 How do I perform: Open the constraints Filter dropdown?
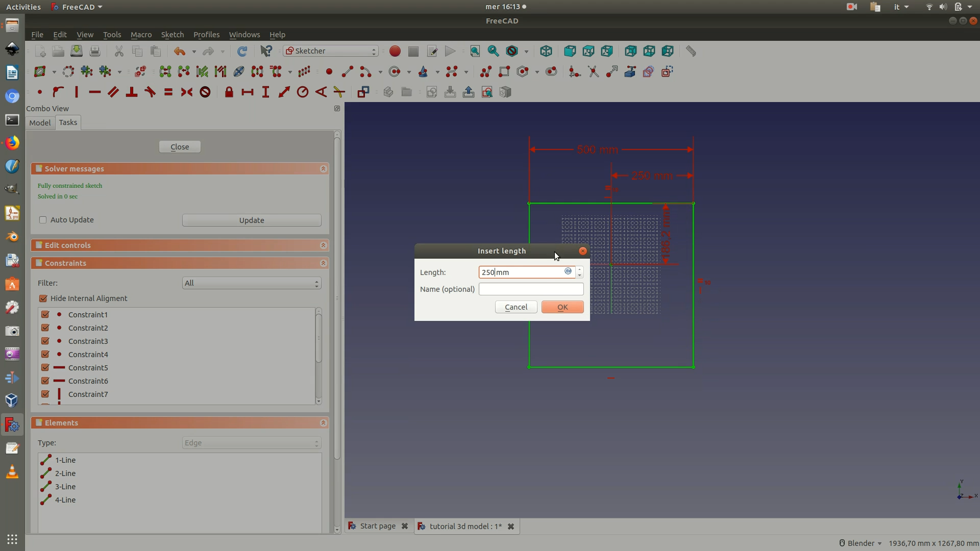pyautogui.click(x=252, y=283)
